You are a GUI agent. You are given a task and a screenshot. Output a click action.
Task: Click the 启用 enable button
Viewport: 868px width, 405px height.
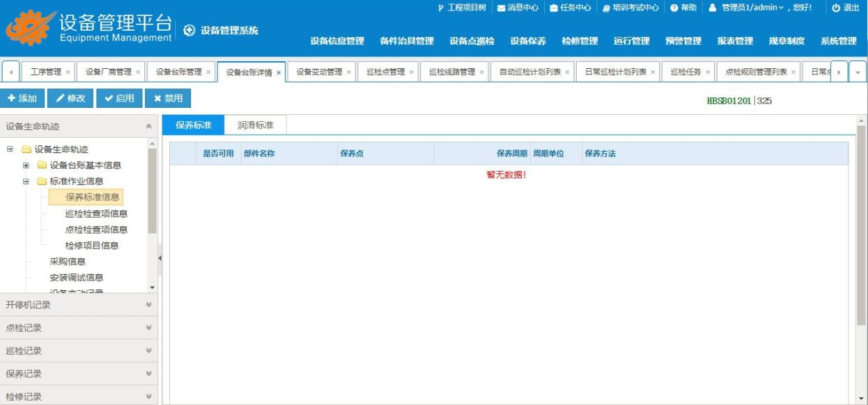tap(119, 98)
